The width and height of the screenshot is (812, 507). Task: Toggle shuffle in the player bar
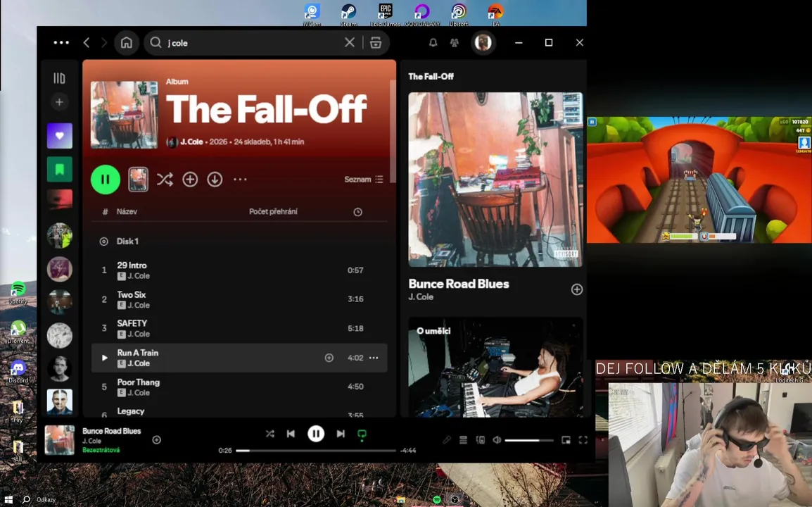[269, 433]
